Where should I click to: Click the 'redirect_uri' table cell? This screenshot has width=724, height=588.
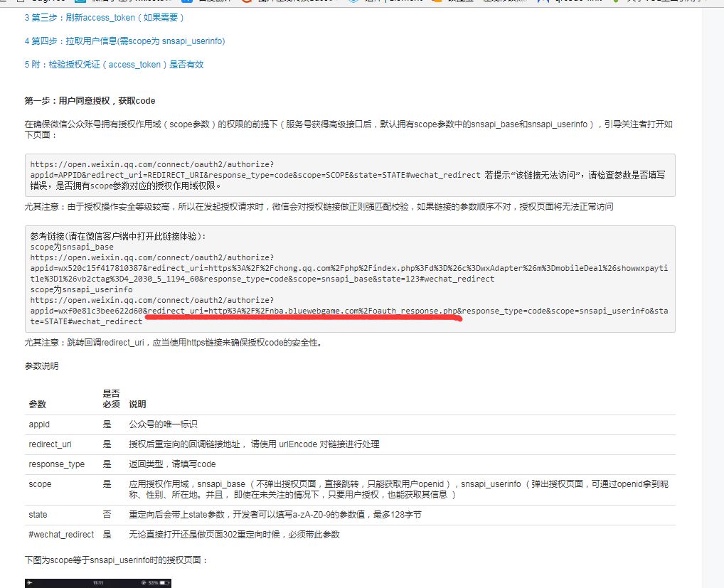pos(50,444)
